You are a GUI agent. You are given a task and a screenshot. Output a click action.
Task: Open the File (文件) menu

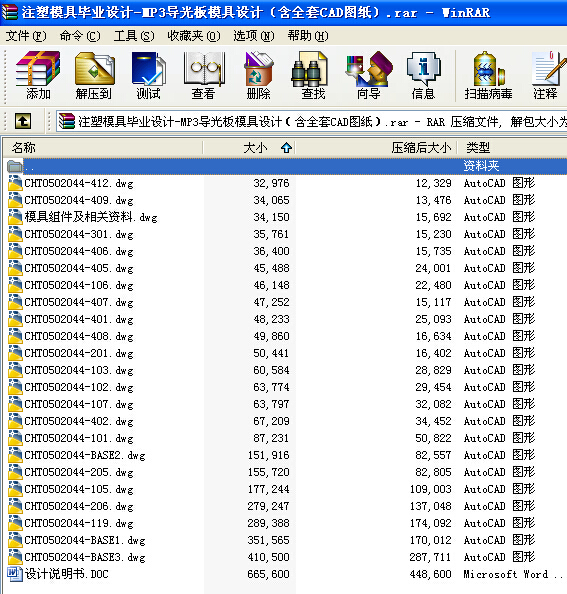[x=26, y=36]
